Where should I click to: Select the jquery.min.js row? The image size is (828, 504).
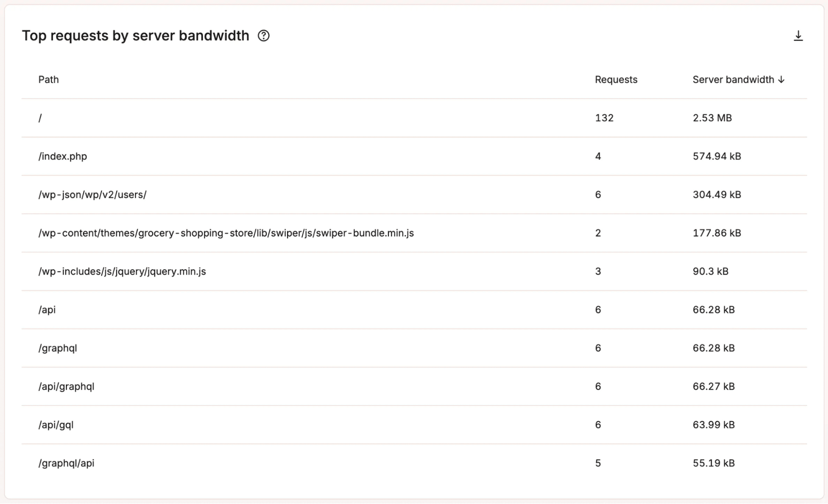tap(122, 271)
